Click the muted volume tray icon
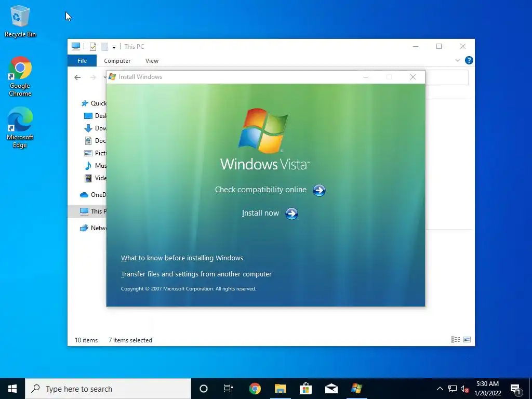Viewport: 532px width, 399px height. (x=465, y=389)
